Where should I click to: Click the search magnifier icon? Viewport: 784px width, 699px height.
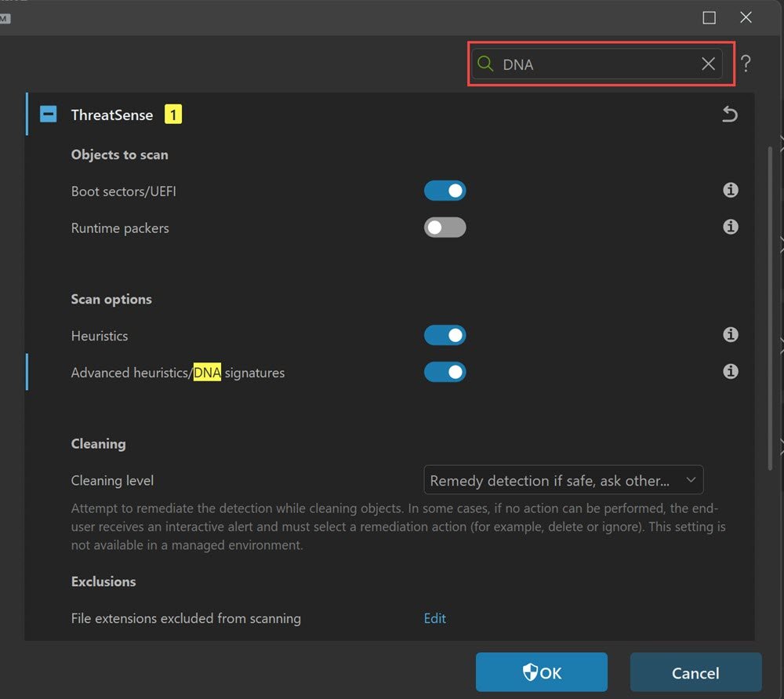click(485, 64)
